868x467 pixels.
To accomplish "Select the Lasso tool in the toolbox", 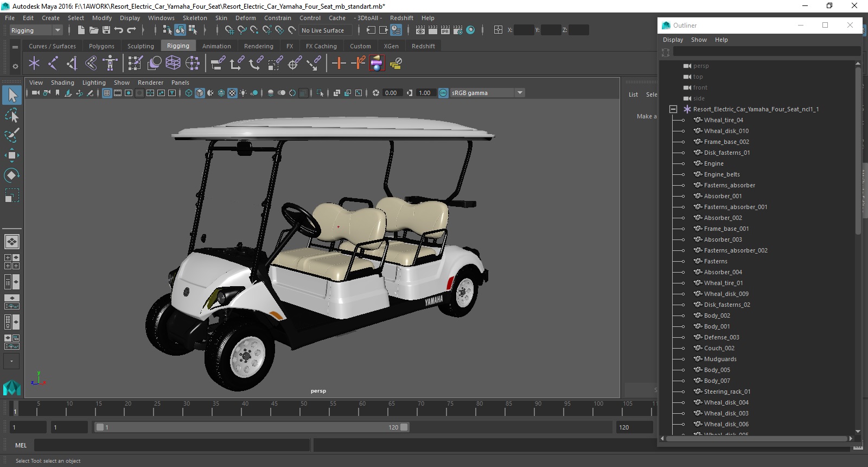I will (12, 115).
